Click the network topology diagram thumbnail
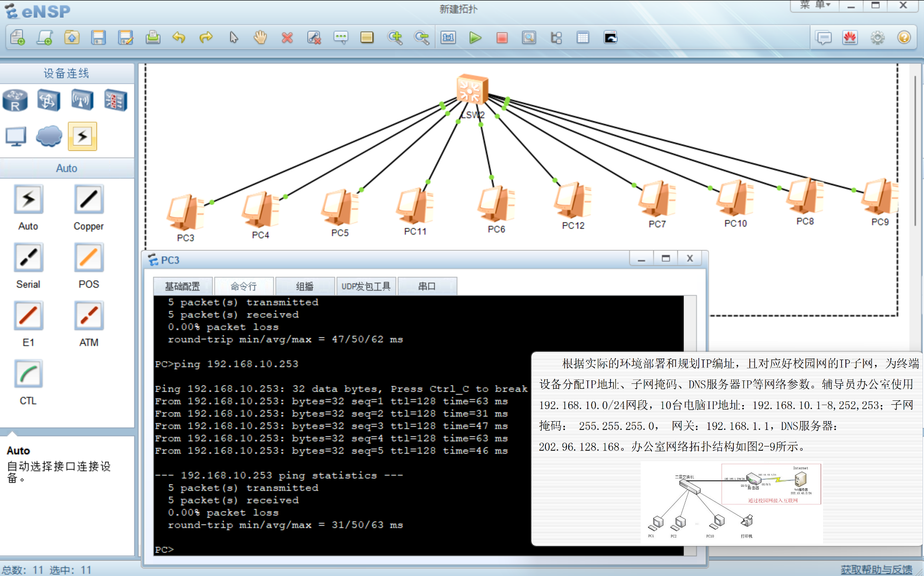Screen dimensions: 924x576 [731, 503]
